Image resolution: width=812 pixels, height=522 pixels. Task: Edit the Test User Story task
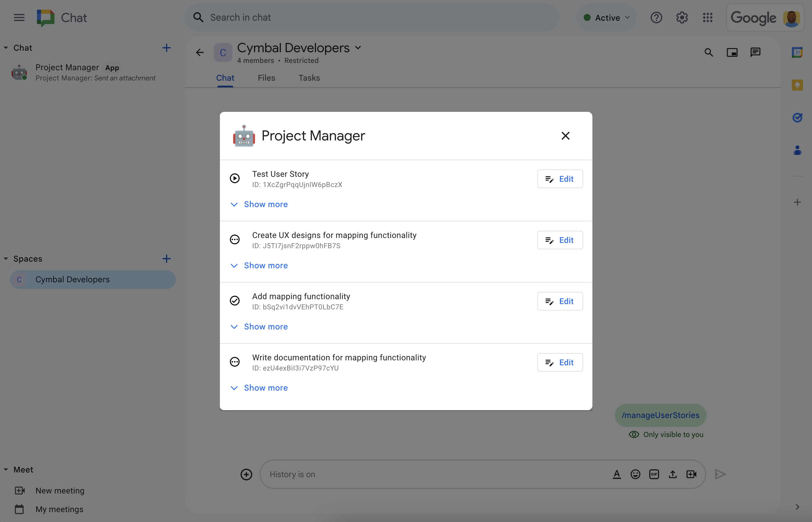pos(559,179)
